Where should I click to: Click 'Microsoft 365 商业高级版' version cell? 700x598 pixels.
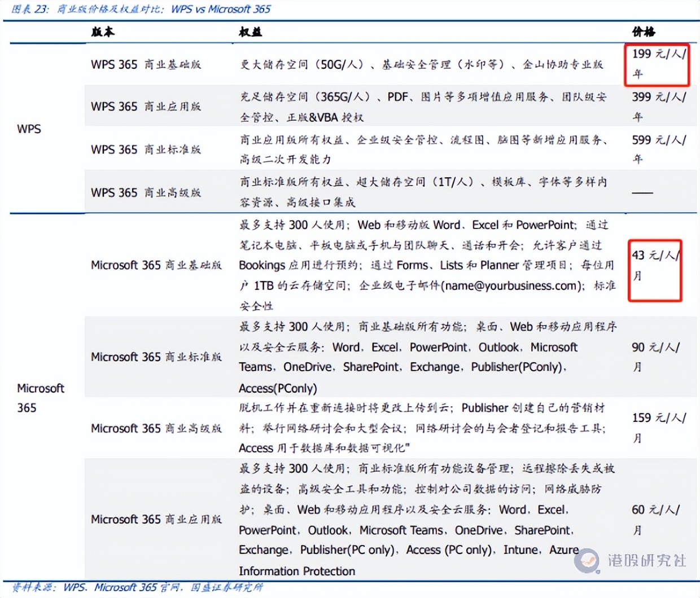[156, 429]
